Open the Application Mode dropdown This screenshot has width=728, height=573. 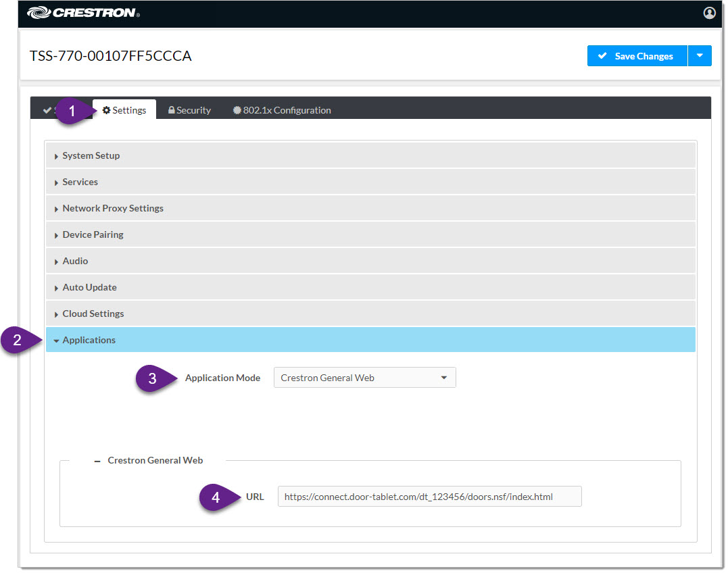coord(364,378)
